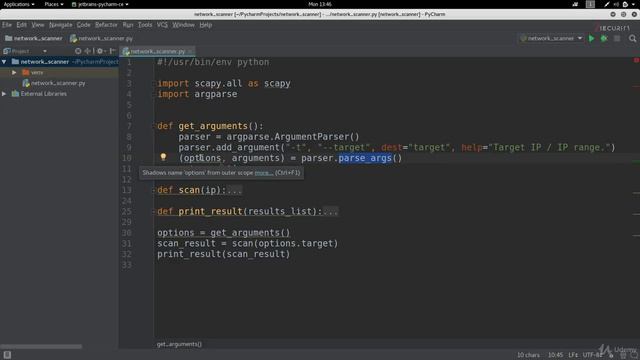Open the Window menu
The width and height of the screenshot is (640, 360).
[183, 25]
